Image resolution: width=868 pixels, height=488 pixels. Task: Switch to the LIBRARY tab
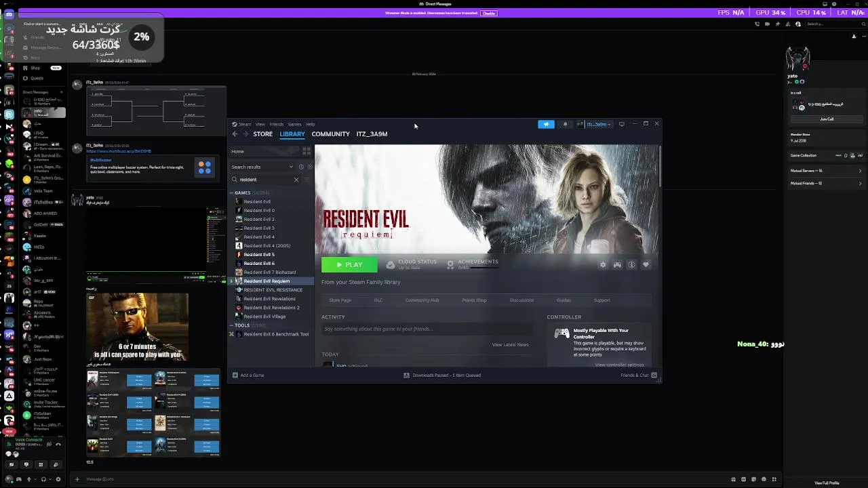pyautogui.click(x=292, y=134)
